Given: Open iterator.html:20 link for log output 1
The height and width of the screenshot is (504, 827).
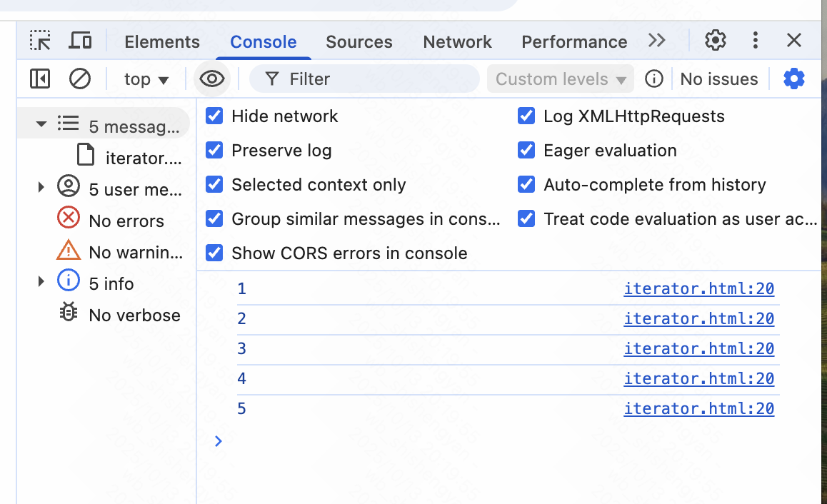Looking at the screenshot, I should point(698,289).
